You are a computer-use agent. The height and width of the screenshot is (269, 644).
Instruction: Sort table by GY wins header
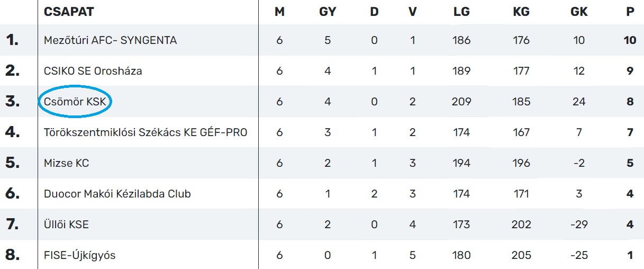pyautogui.click(x=328, y=12)
